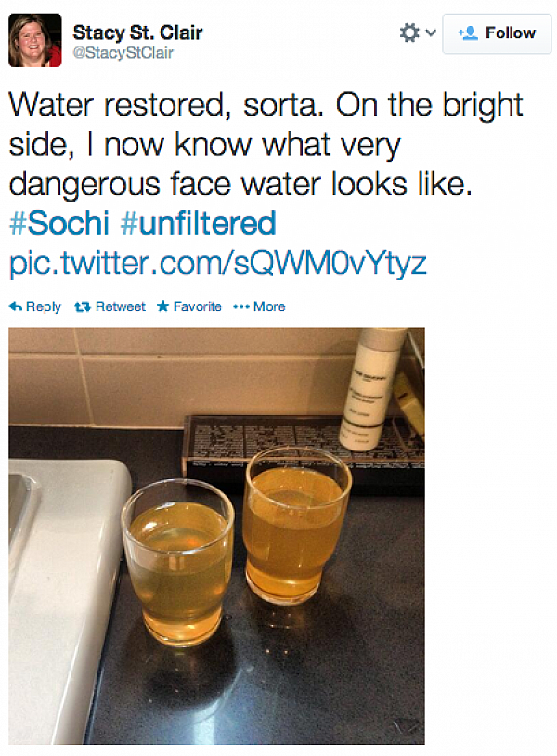Click the tweet text body
The image size is (557, 756).
266,144
